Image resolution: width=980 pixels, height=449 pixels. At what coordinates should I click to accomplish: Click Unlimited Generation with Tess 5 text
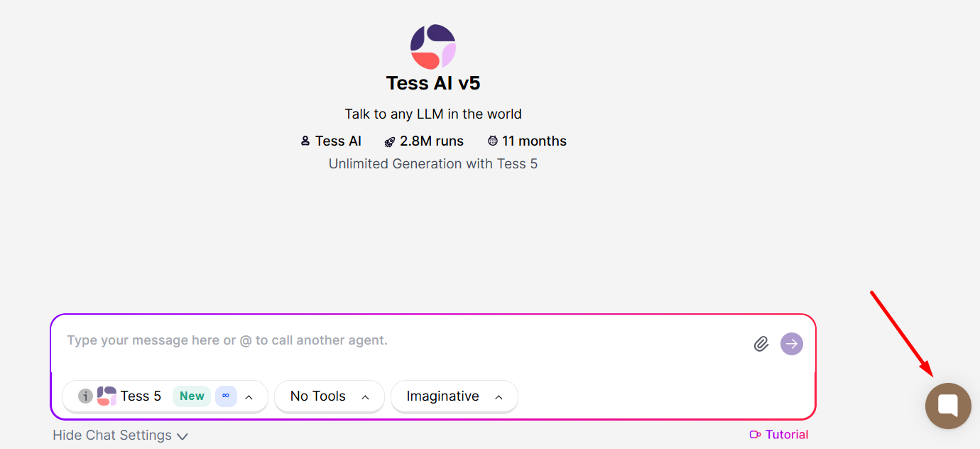point(433,164)
